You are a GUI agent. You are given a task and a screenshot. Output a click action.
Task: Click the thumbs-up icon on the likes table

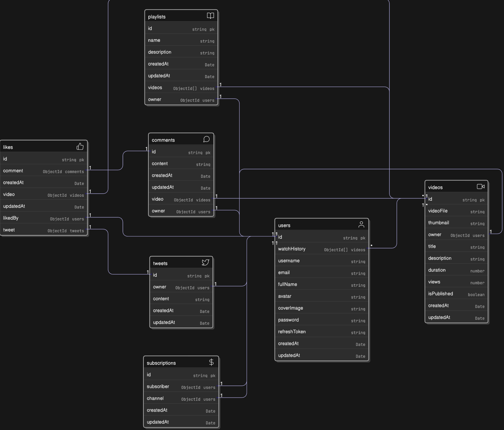(80, 146)
